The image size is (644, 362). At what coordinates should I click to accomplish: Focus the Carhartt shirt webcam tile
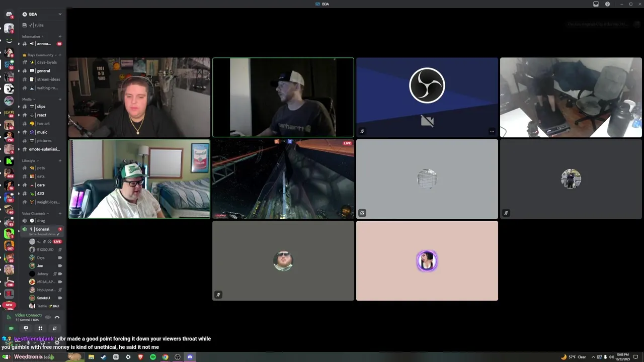click(283, 98)
